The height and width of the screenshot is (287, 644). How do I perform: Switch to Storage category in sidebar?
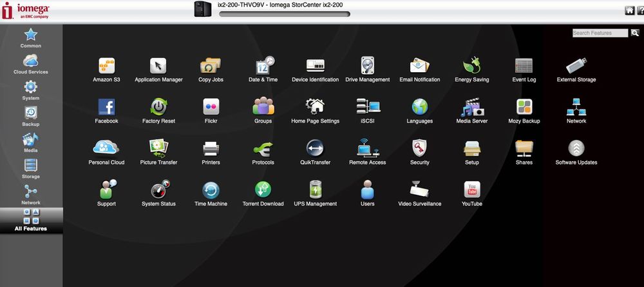pyautogui.click(x=31, y=168)
